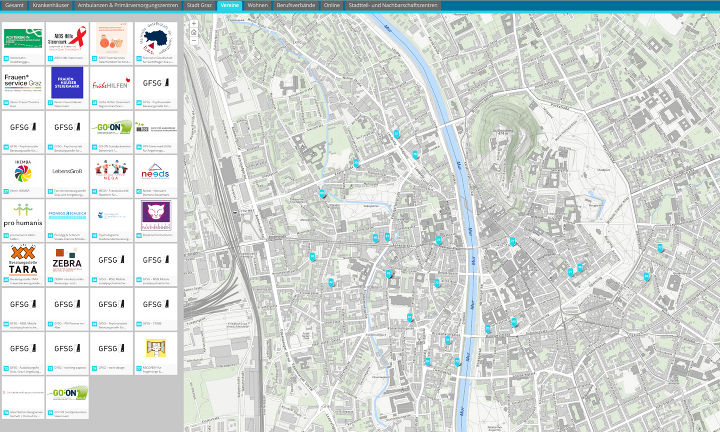
Task: Open the IKEMBA colorful wheel logo card
Action: (23, 176)
